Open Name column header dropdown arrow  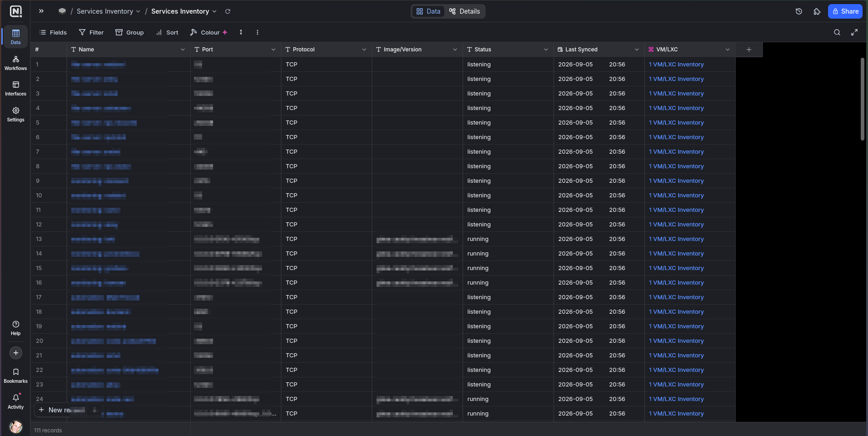point(183,50)
